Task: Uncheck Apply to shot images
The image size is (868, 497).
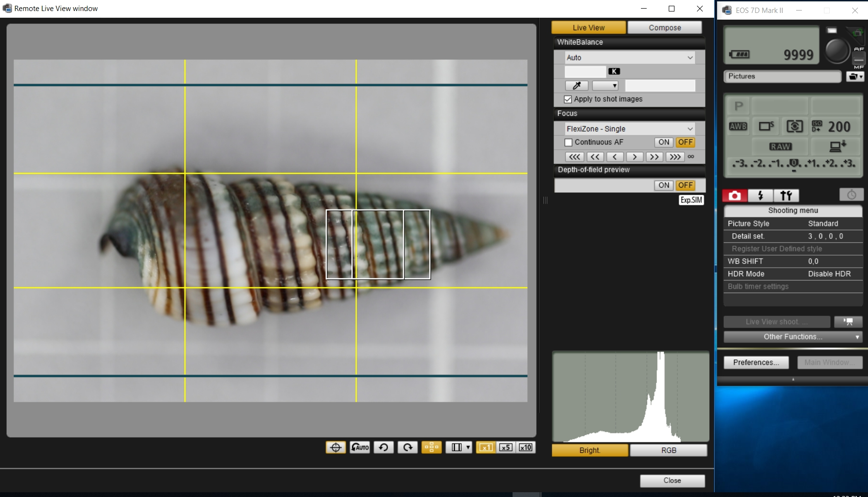Action: [568, 99]
